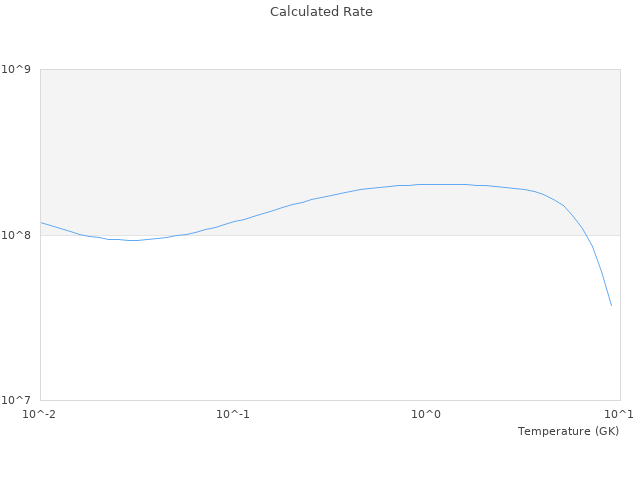Click the blue curve's leftmost starting point
The height and width of the screenshot is (480, 640).
pos(41,222)
